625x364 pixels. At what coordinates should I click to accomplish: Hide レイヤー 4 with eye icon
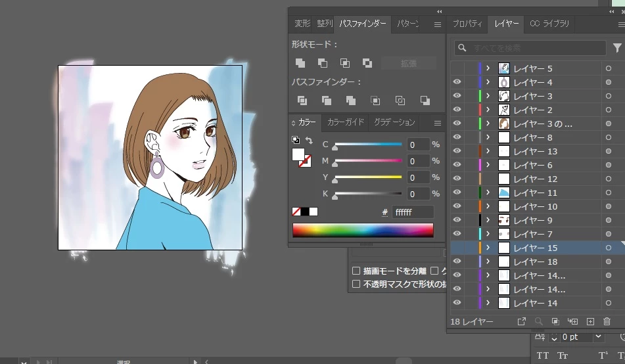(x=457, y=81)
